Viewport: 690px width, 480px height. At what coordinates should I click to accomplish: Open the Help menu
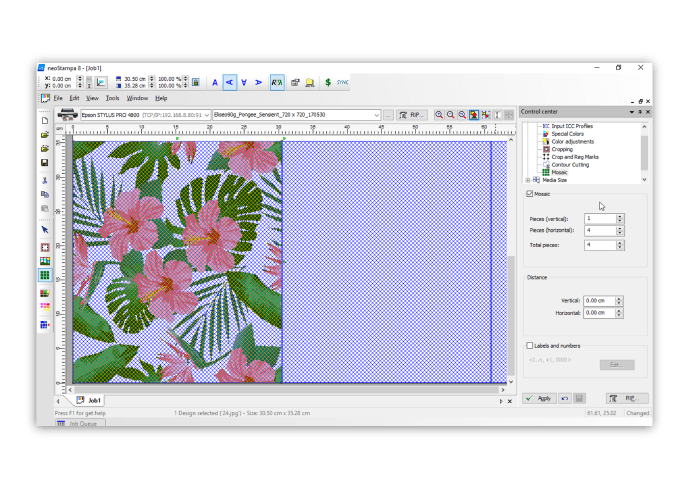[x=161, y=98]
